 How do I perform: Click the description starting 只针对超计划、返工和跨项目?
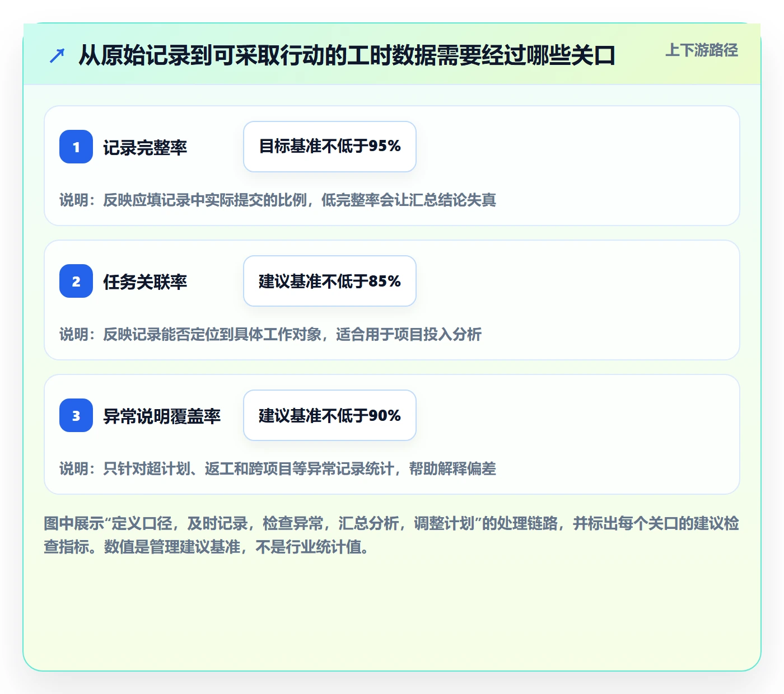(278, 469)
